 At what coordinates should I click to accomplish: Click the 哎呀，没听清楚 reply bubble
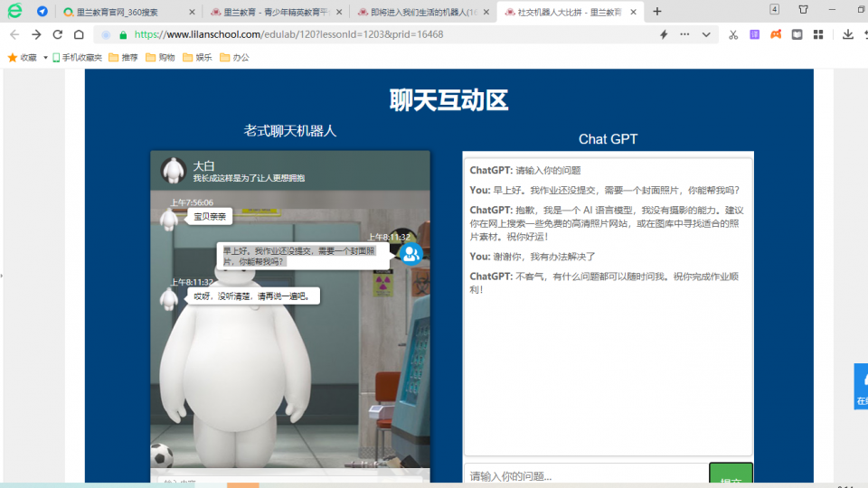point(253,296)
